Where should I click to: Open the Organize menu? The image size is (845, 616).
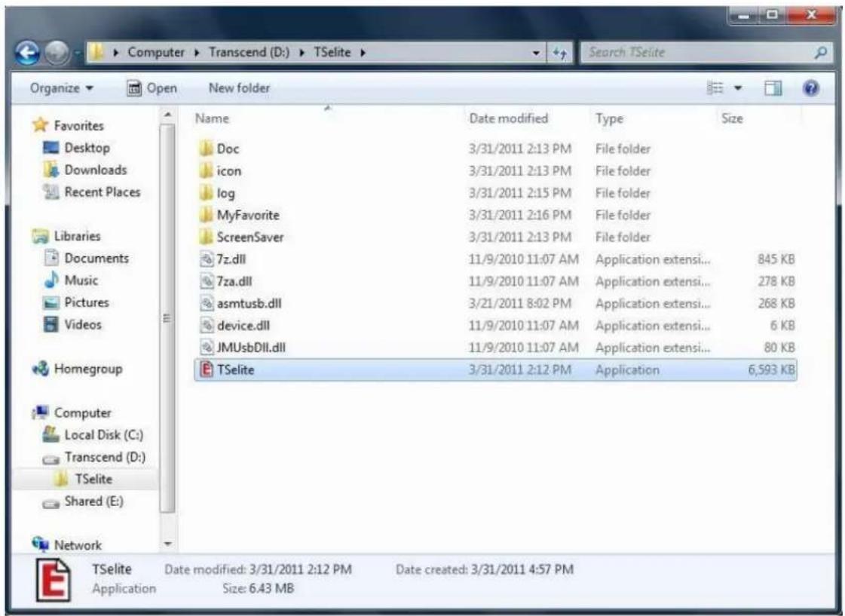[62, 88]
